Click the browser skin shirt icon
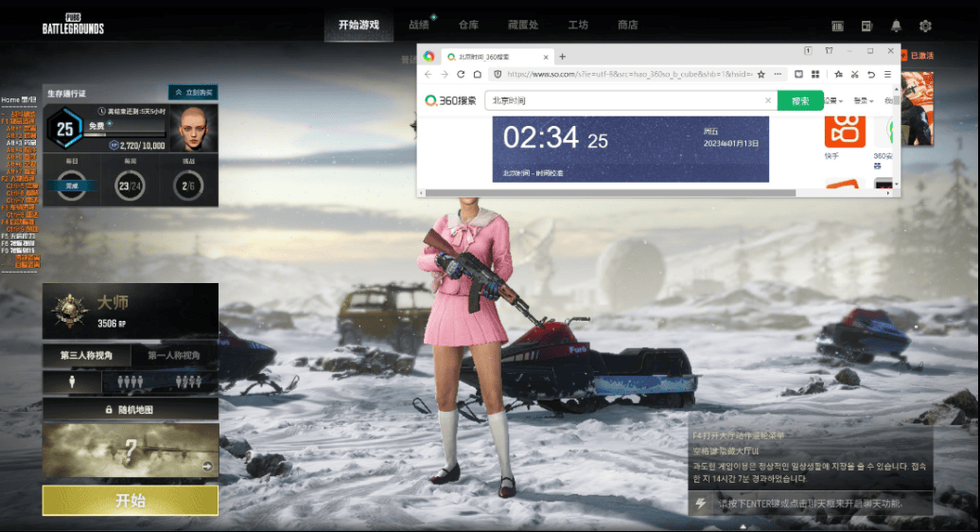The height and width of the screenshot is (532, 980). 829,50
